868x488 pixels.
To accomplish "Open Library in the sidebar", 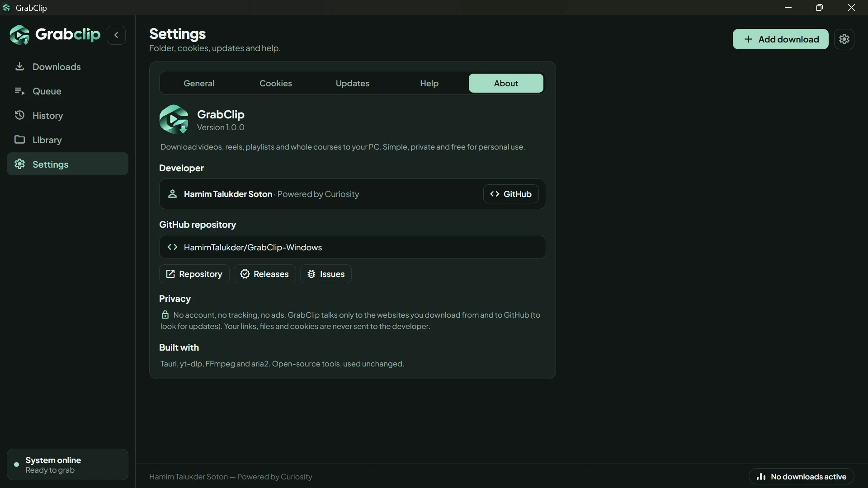I will pos(67,140).
